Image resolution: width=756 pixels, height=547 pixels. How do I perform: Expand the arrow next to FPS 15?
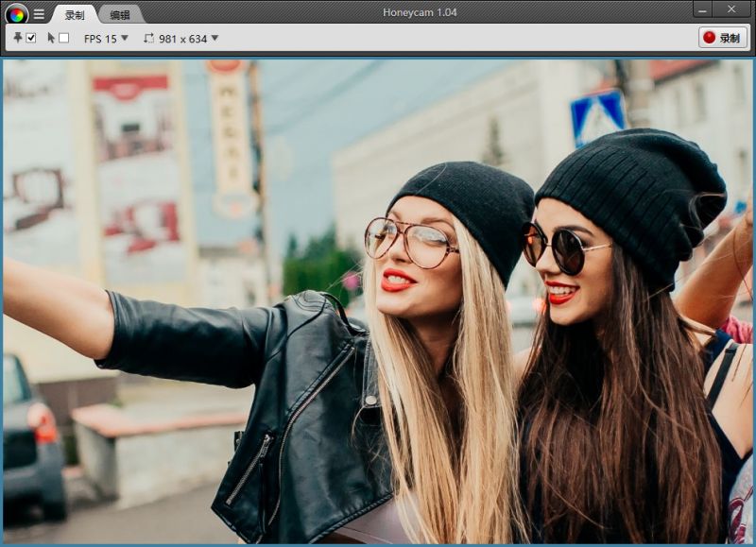(125, 39)
